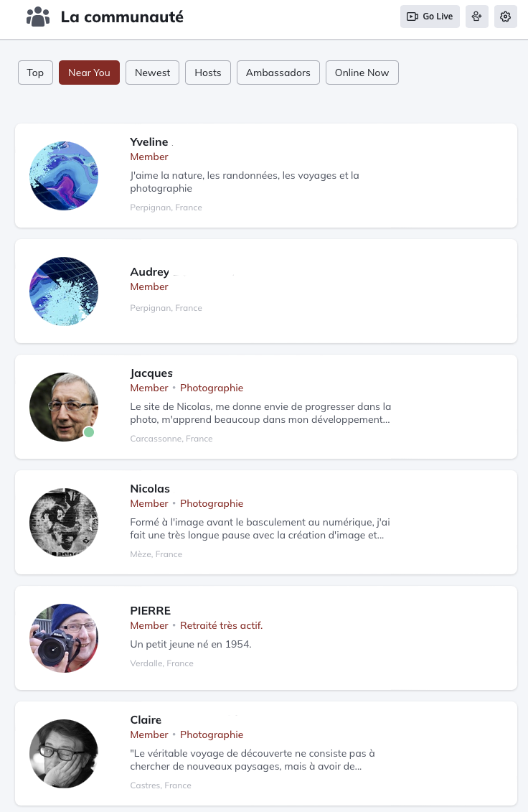Open Jacques's member name link
This screenshot has width=528, height=812.
151,373
